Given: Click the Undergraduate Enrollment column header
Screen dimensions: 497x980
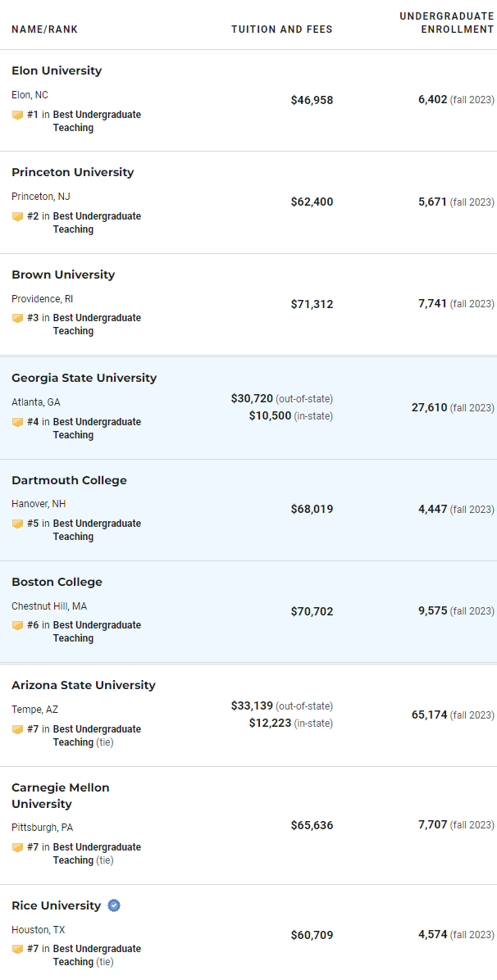Looking at the screenshot, I should pyautogui.click(x=447, y=22).
